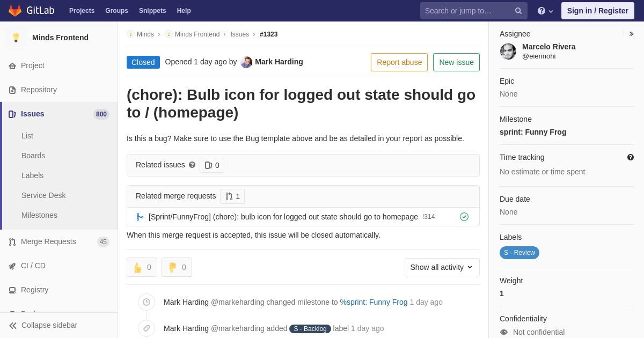Click the label tag activity icon
This screenshot has height=338, width=644.
click(147, 328)
